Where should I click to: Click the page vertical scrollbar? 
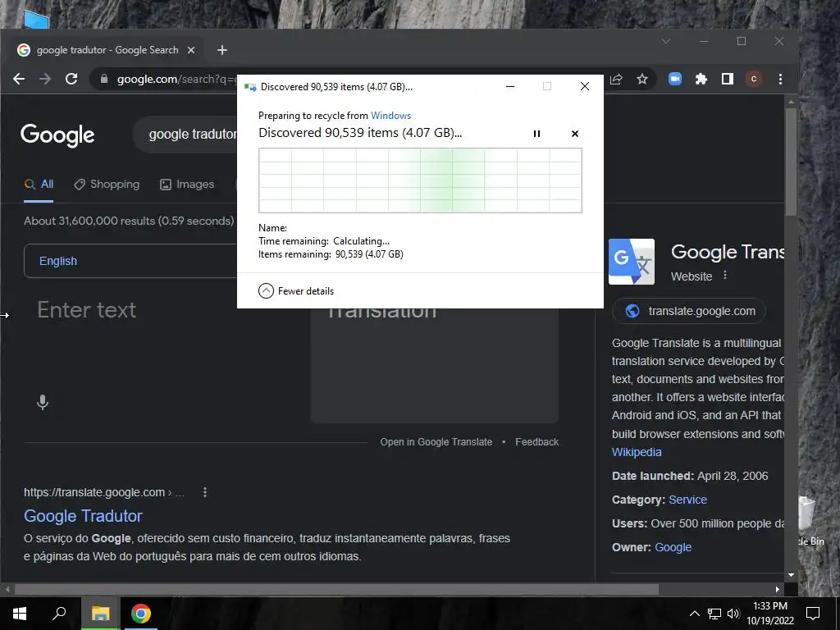click(791, 161)
